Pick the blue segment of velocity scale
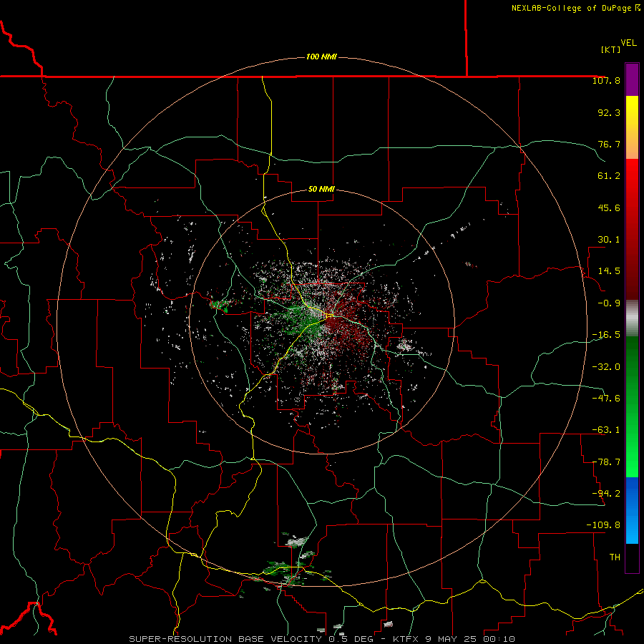 pyautogui.click(x=632, y=510)
